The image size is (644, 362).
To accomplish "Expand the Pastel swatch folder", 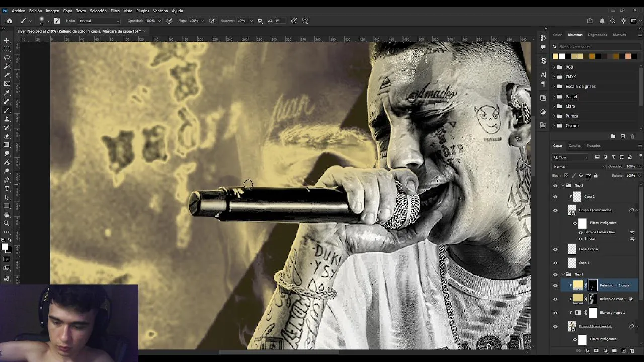I will 554,96.
